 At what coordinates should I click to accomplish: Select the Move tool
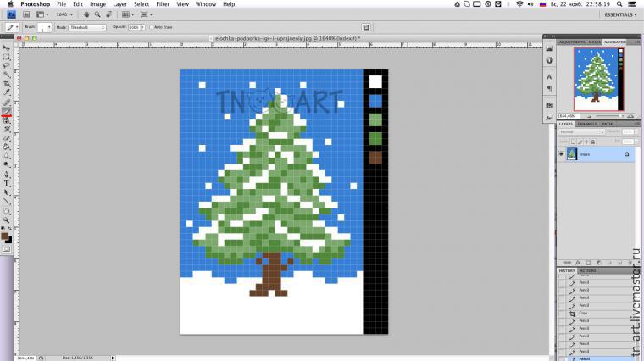pos(6,48)
